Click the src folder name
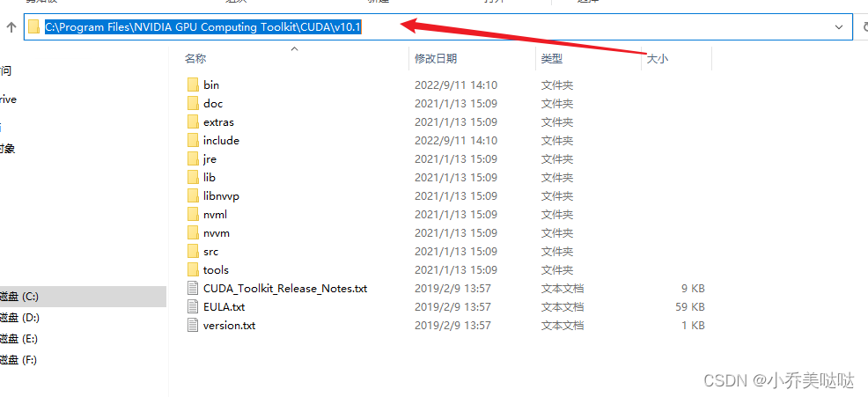 [x=211, y=252]
